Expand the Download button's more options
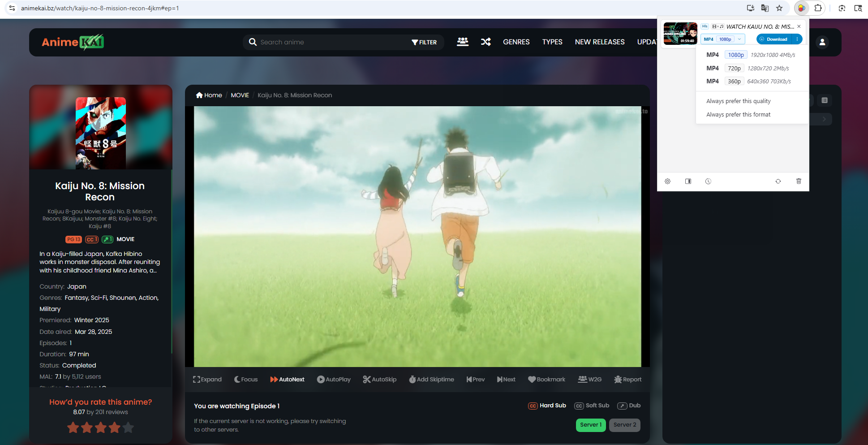The height and width of the screenshot is (445, 868). coord(797,39)
